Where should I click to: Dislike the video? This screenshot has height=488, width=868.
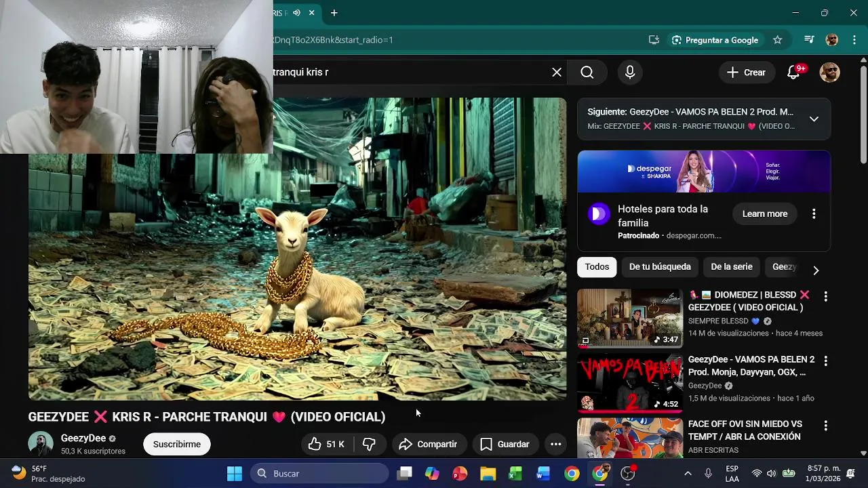pyautogui.click(x=370, y=445)
